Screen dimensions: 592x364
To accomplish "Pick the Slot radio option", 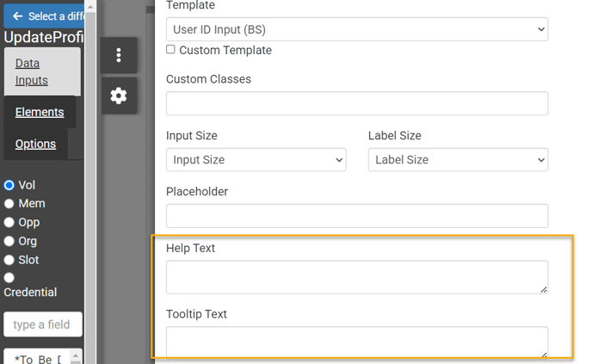I will pos(9,260).
